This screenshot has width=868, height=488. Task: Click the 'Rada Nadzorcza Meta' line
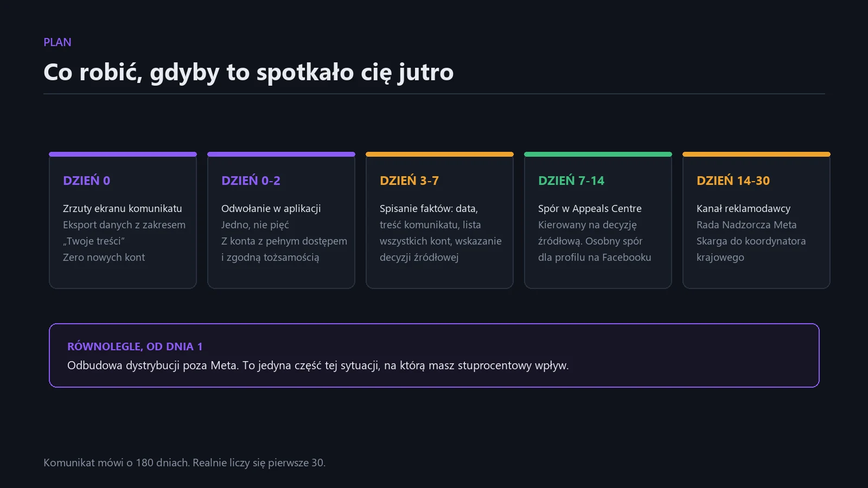pos(746,225)
